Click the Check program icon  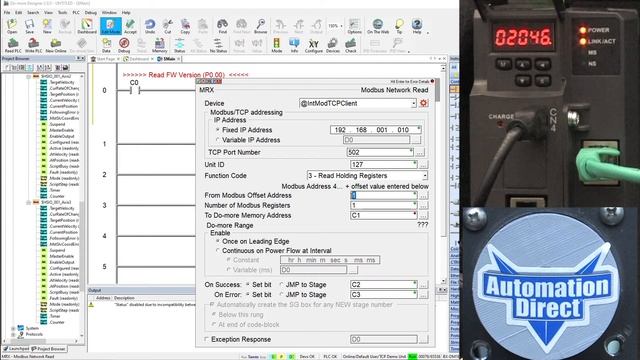point(351,45)
